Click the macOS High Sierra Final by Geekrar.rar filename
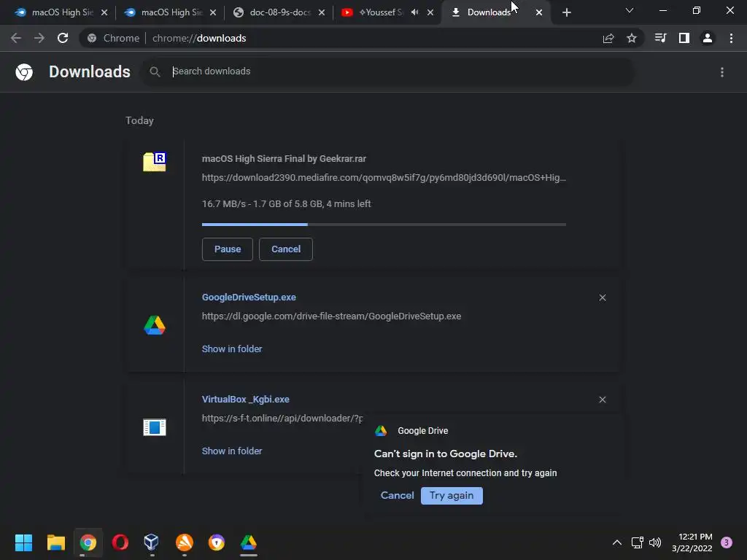 [284, 159]
